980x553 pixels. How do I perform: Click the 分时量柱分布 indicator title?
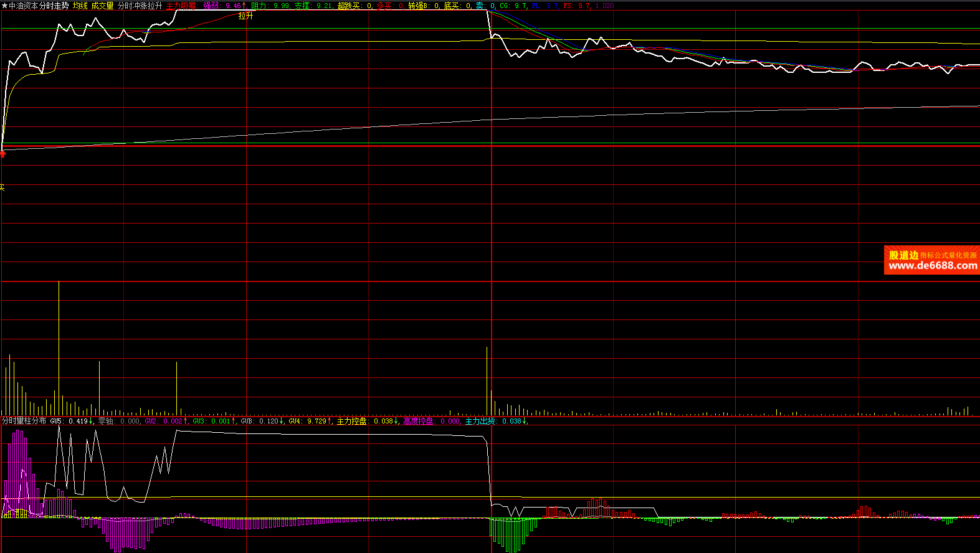pyautogui.click(x=24, y=421)
